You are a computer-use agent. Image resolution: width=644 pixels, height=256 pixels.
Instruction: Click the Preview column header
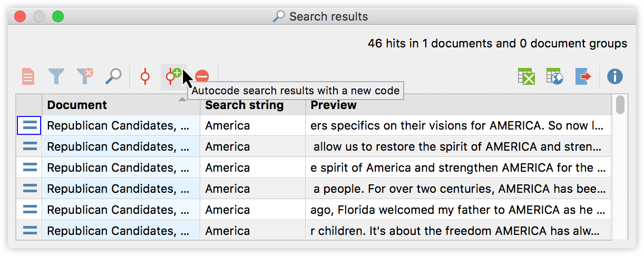pos(458,105)
